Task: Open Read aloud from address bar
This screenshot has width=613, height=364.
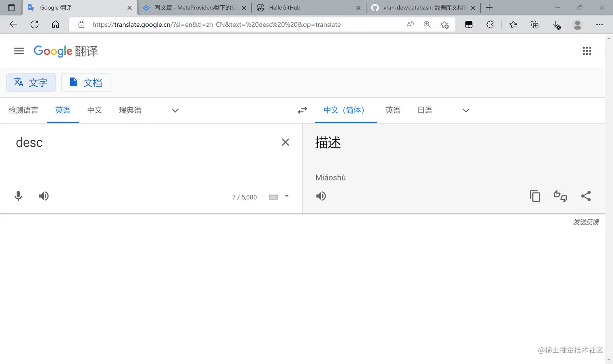Action: [x=410, y=24]
